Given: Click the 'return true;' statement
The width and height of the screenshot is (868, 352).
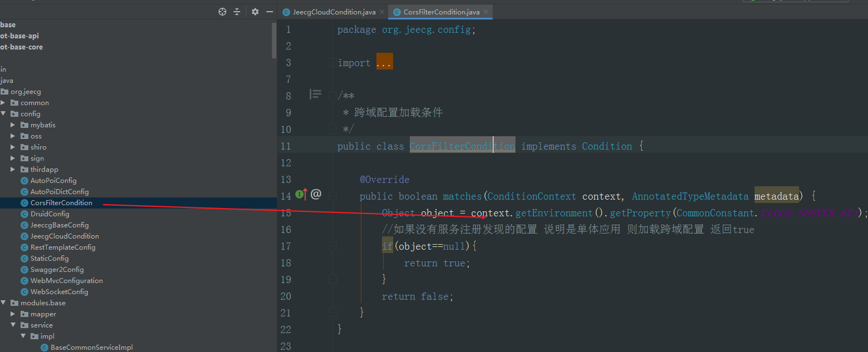Looking at the screenshot, I should [437, 263].
